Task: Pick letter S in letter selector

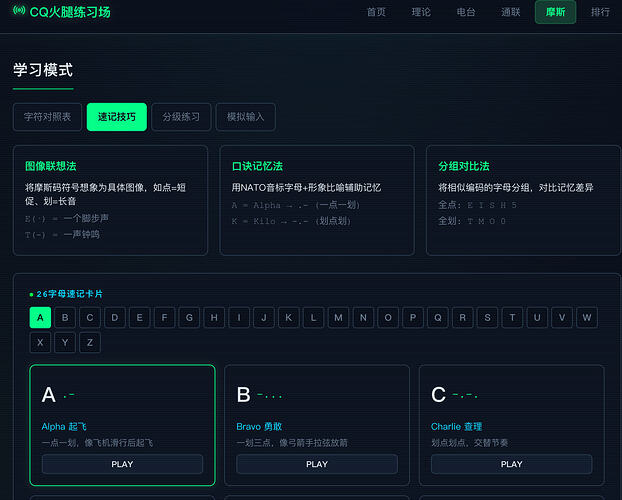Action: pyautogui.click(x=487, y=317)
